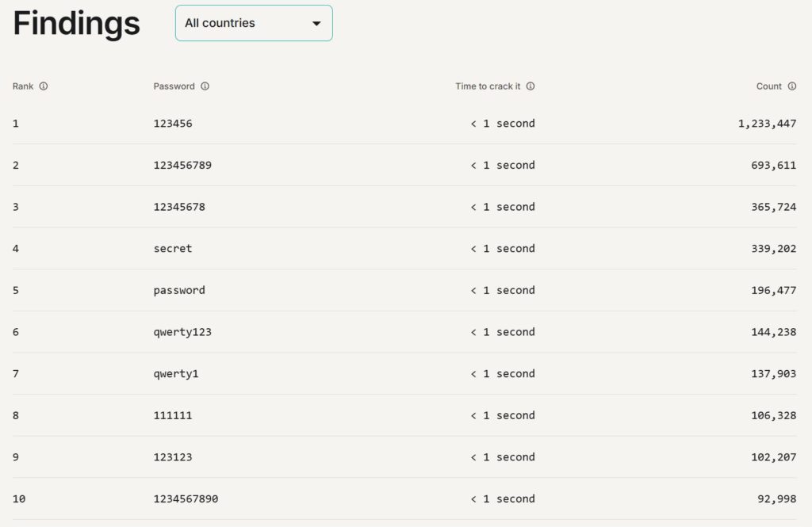Click count value 693,611

[774, 165]
